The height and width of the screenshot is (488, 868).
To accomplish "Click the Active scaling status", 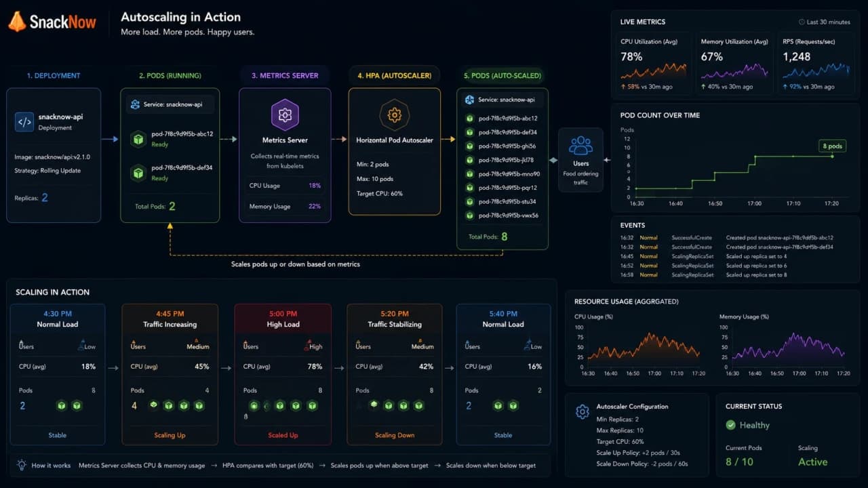I will [x=812, y=462].
